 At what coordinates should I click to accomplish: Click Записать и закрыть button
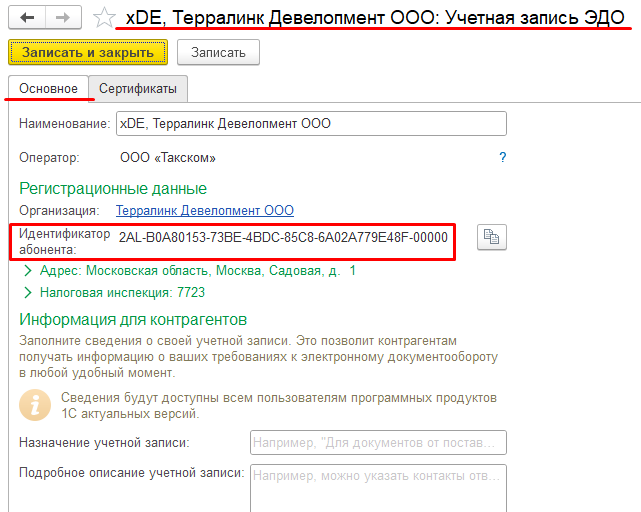88,52
